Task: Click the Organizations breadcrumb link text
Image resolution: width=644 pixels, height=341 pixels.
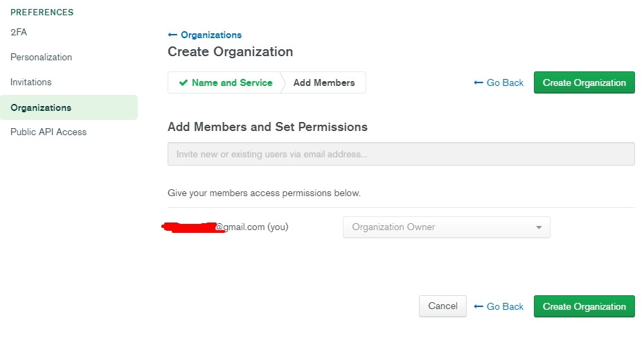Action: (211, 35)
